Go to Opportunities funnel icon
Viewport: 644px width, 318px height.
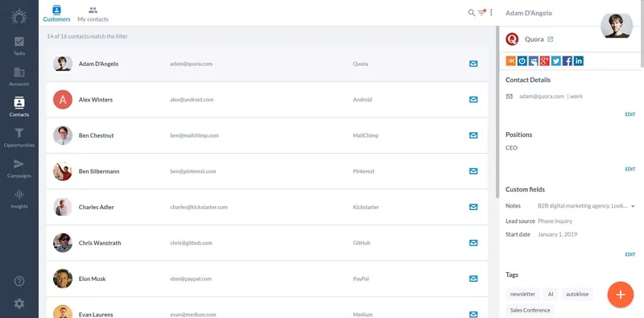click(19, 133)
